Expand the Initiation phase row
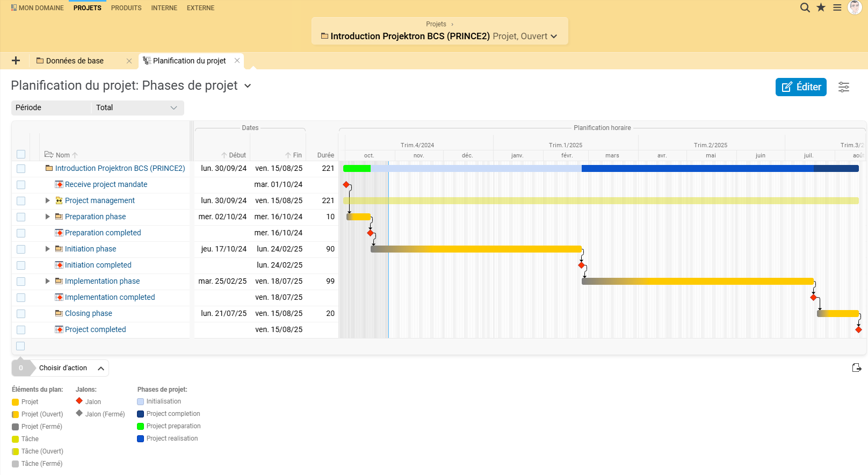The width and height of the screenshot is (868, 475). (47, 249)
